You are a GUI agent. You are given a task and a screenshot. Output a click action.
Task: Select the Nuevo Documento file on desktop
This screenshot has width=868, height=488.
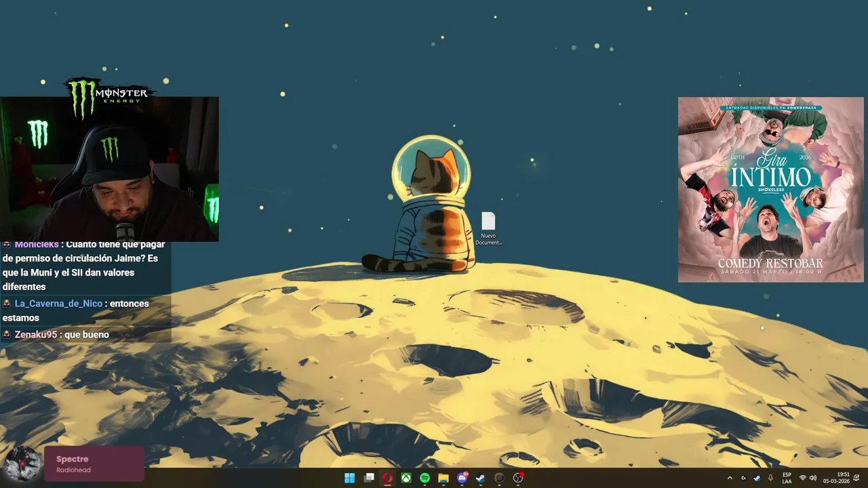click(488, 228)
